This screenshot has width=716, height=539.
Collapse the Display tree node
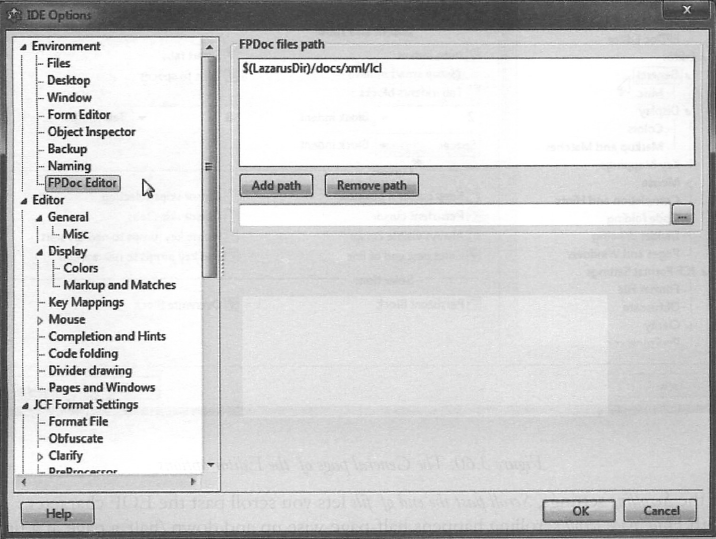click(x=40, y=252)
